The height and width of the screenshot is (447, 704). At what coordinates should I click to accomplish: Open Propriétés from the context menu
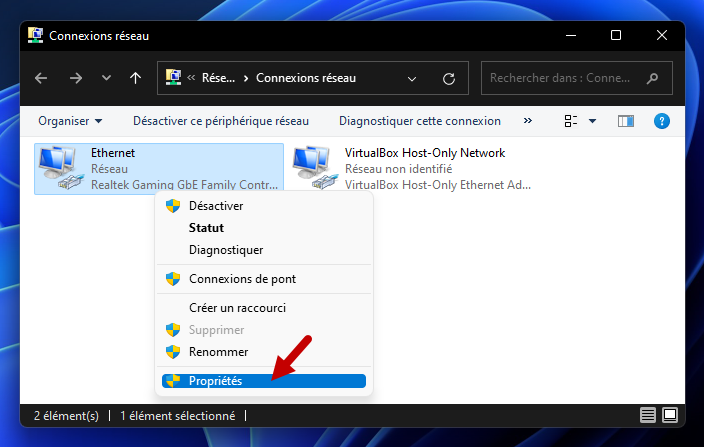pos(264,381)
